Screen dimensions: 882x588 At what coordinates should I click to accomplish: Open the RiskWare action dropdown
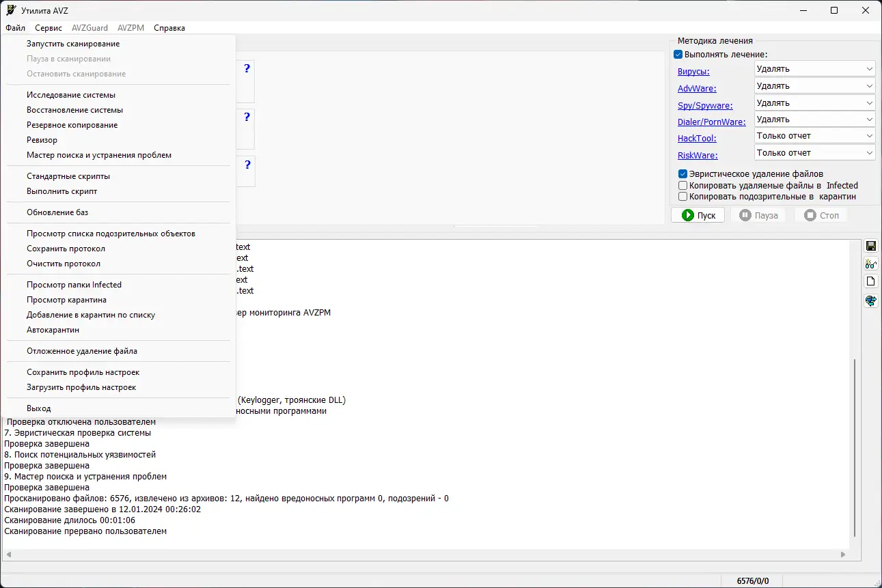click(815, 153)
